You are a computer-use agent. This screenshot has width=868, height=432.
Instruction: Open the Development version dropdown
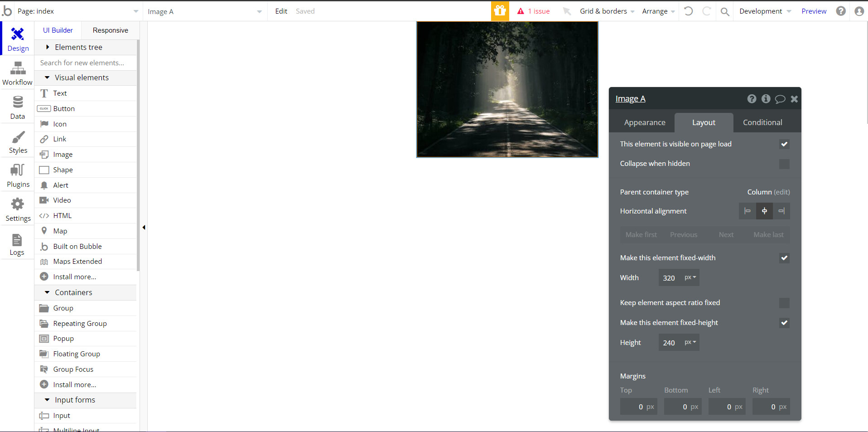click(x=765, y=11)
